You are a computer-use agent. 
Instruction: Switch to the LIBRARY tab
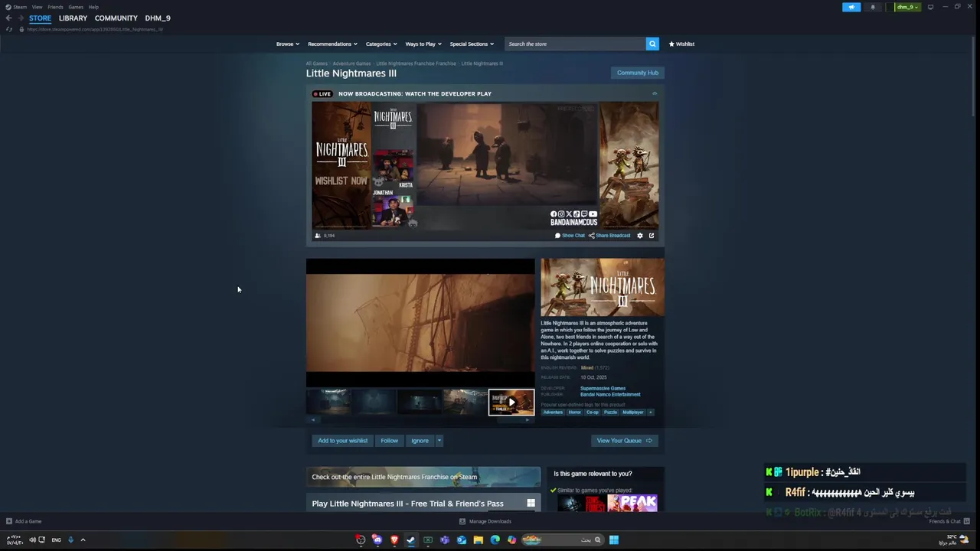[73, 18]
